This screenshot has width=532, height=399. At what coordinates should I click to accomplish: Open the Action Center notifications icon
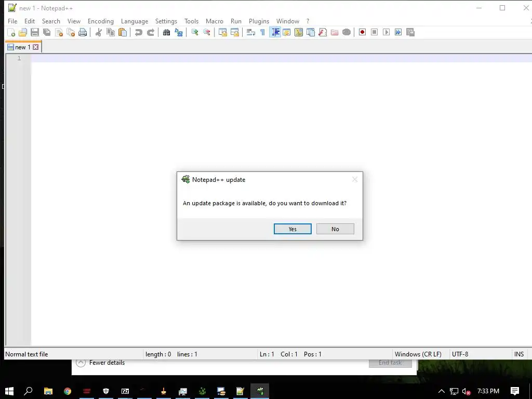(515, 391)
